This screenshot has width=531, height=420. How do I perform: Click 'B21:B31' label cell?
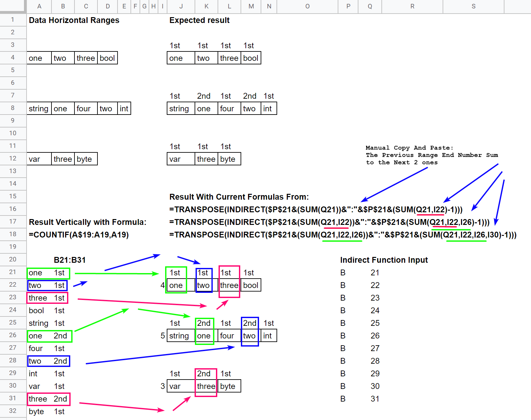pos(70,260)
